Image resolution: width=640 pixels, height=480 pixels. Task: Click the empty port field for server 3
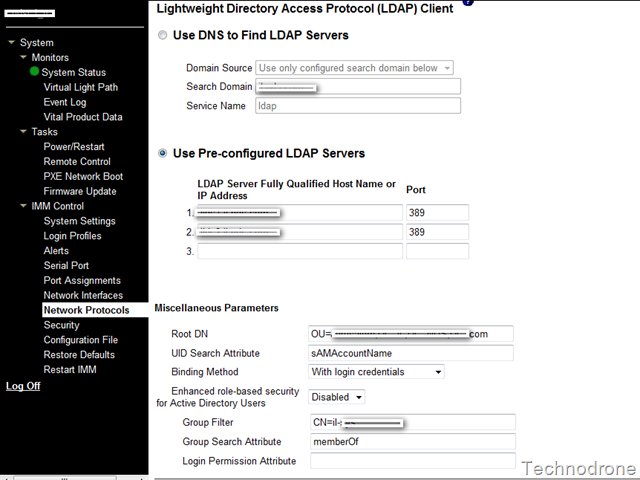(x=438, y=251)
